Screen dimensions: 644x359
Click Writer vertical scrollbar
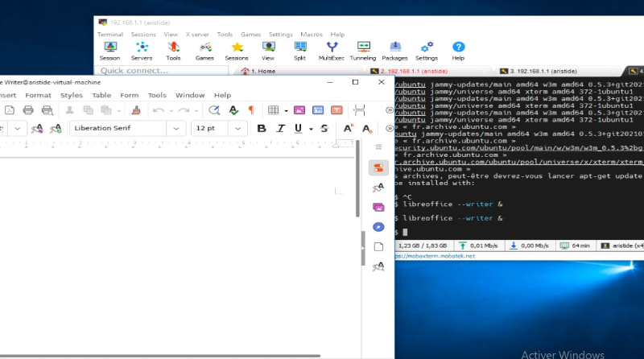coord(357,179)
